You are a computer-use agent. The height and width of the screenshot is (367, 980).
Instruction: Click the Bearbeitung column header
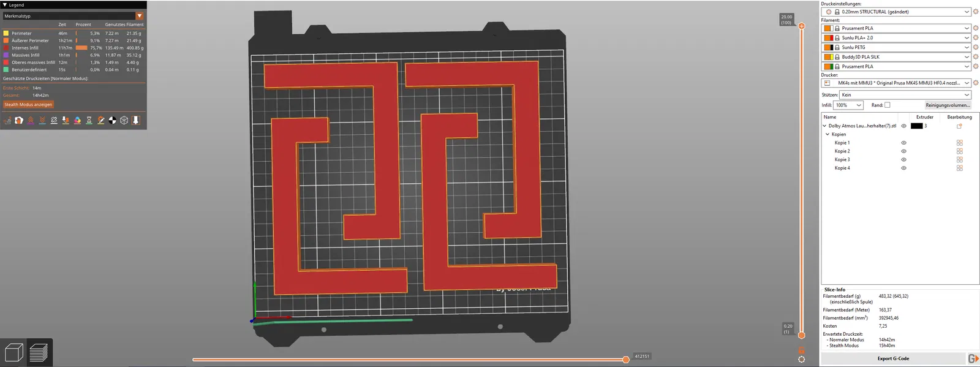[959, 117]
